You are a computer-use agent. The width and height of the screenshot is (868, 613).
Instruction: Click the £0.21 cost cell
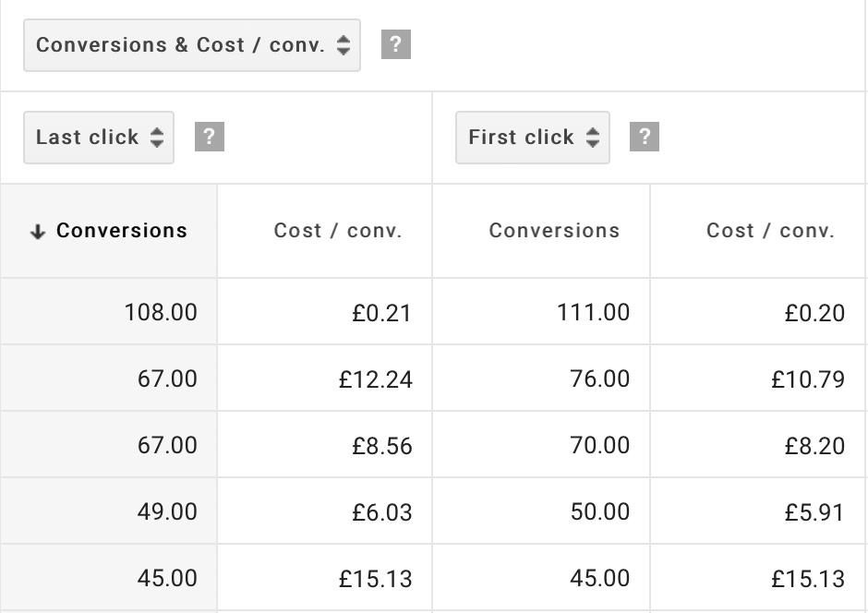pyautogui.click(x=381, y=313)
